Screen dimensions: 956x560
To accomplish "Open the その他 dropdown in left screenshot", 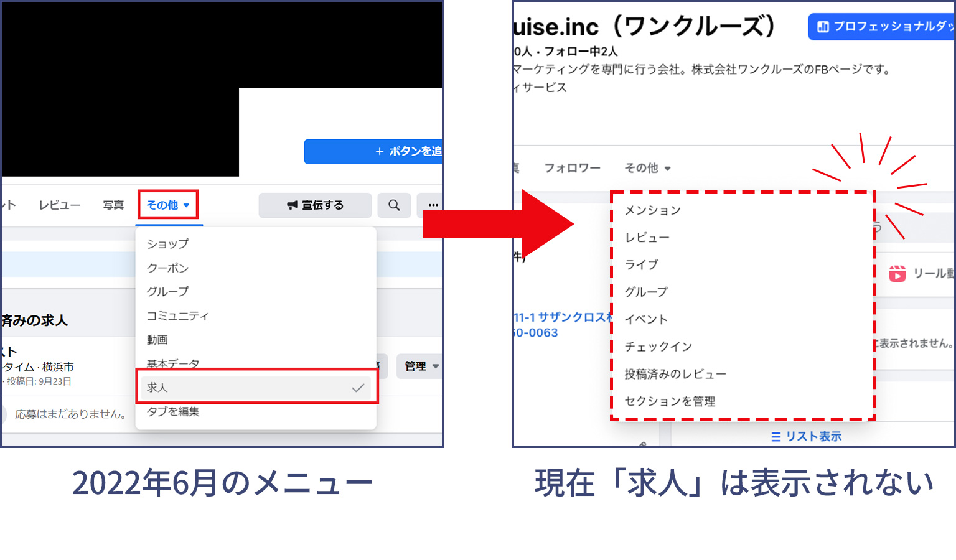I will (x=168, y=205).
